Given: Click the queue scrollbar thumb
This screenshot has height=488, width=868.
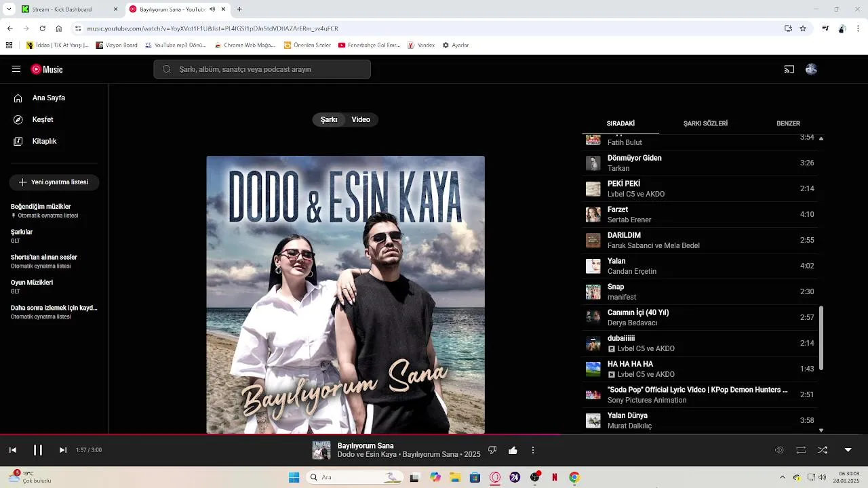Looking at the screenshot, I should (821, 338).
